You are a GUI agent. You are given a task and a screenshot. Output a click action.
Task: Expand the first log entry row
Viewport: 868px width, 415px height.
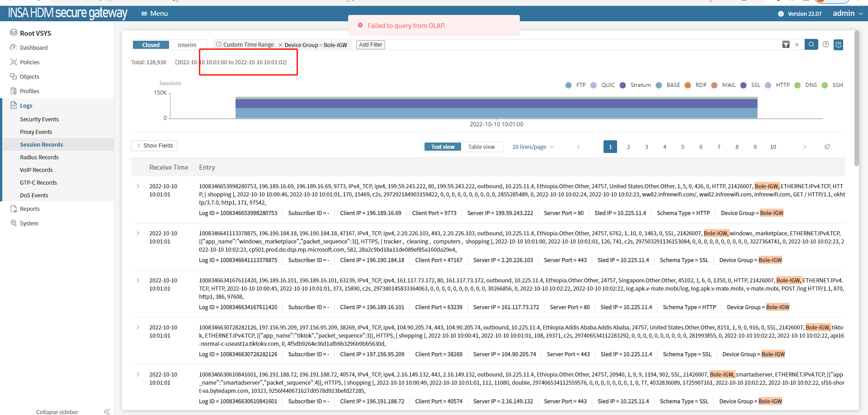click(138, 186)
